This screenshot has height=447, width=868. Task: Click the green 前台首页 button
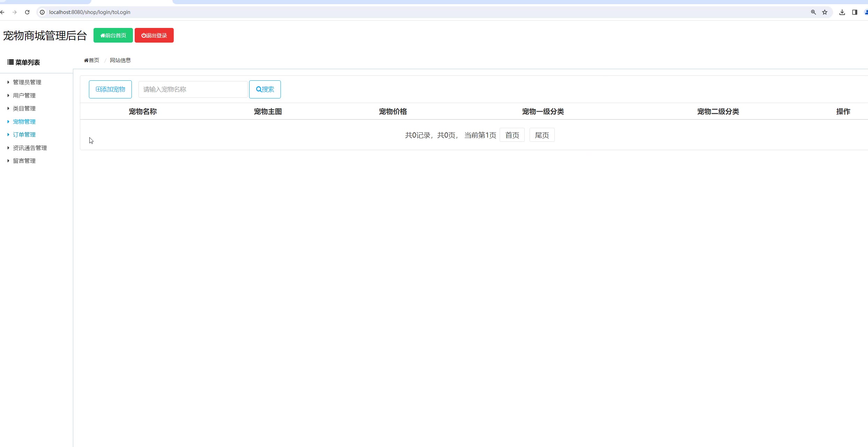click(113, 35)
